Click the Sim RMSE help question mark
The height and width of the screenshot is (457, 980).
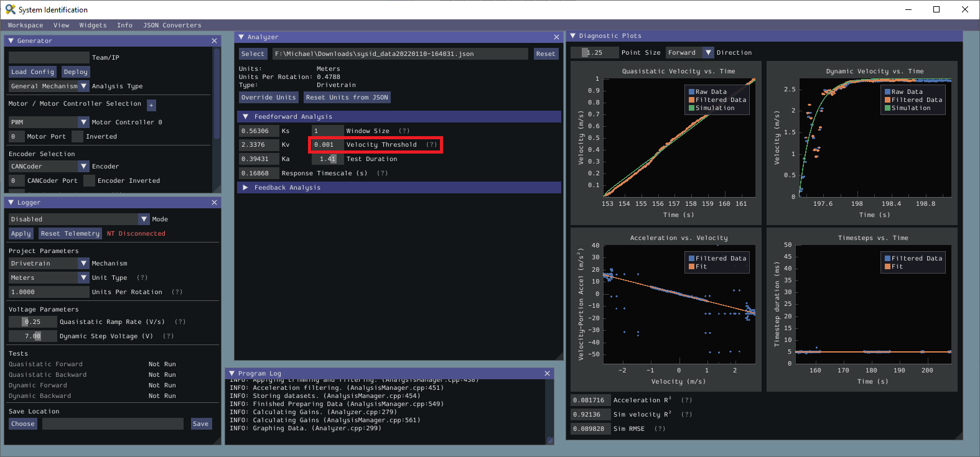(660, 429)
